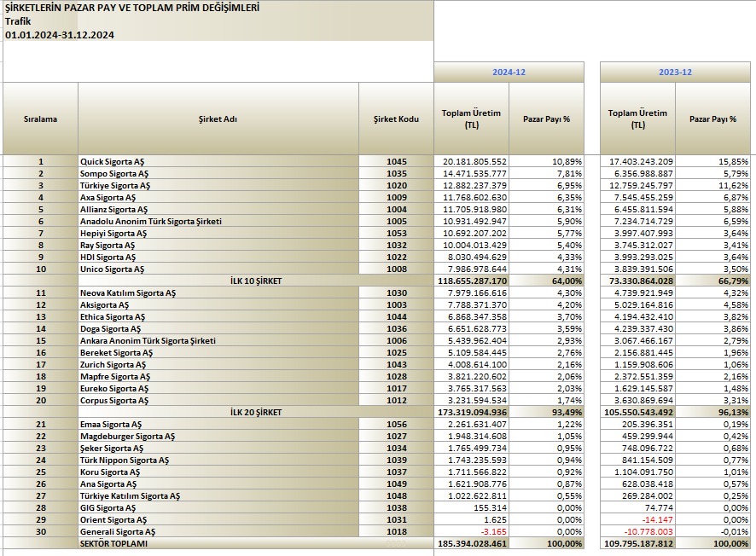Select the negative 2024 value '-3.165'
Viewport: 756px width, 556px height.
coord(472,531)
